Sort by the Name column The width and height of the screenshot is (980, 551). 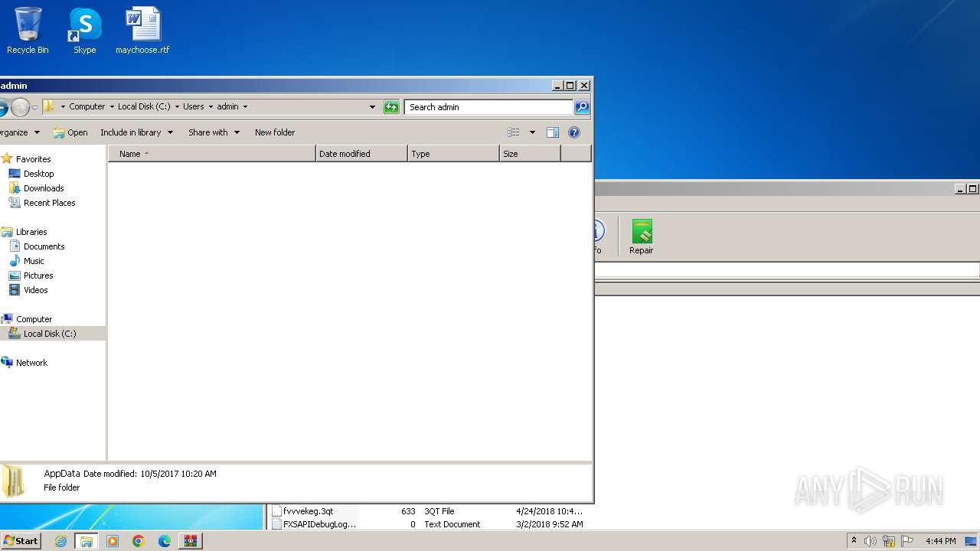212,154
